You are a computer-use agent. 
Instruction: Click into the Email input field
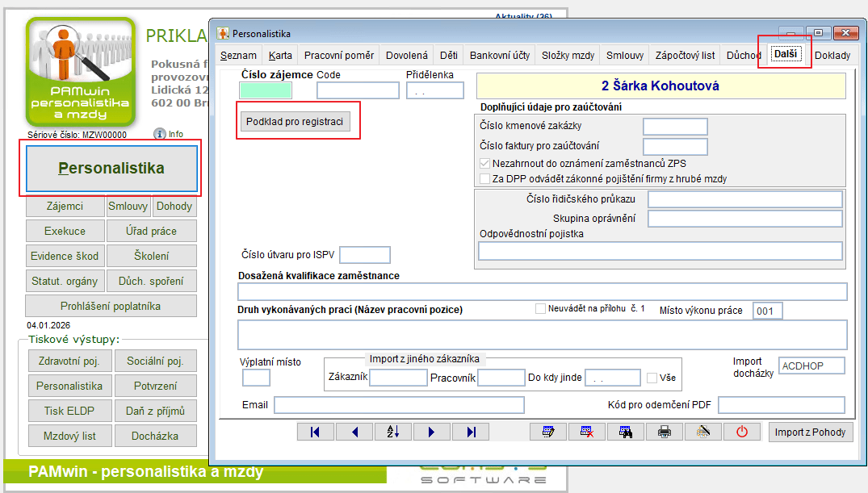point(399,405)
